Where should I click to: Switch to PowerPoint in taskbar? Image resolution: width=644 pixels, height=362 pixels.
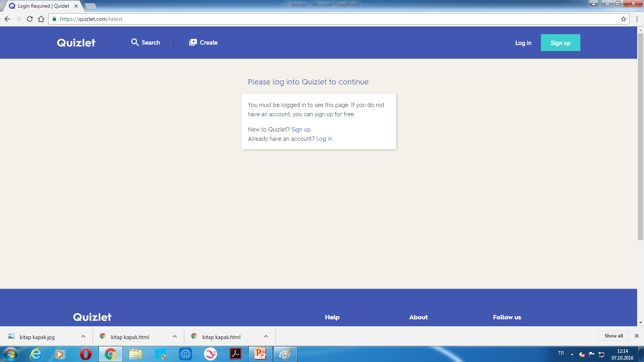click(x=260, y=354)
